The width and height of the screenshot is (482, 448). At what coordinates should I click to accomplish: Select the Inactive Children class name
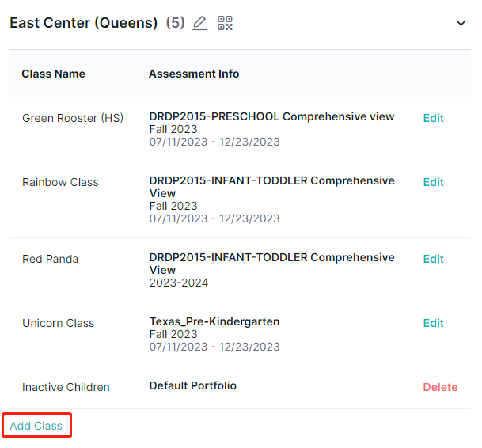(66, 387)
